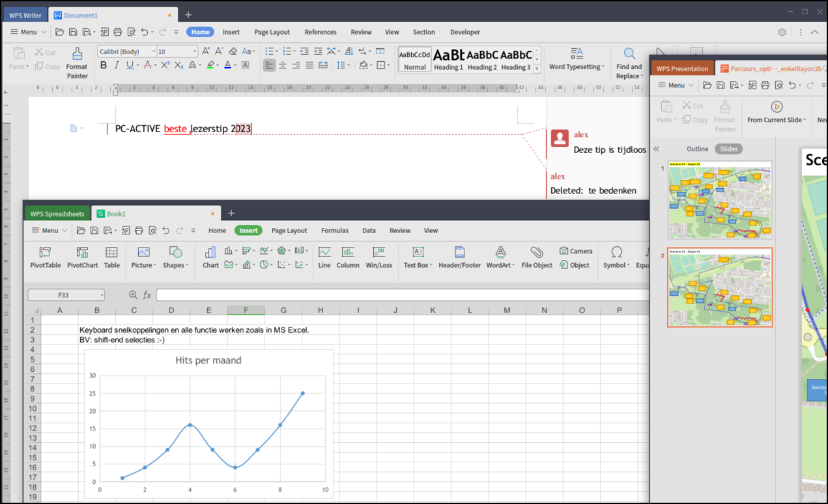Click Object icon in Spreadsheets ribbon
Image resolution: width=828 pixels, height=504 pixels.
point(575,265)
